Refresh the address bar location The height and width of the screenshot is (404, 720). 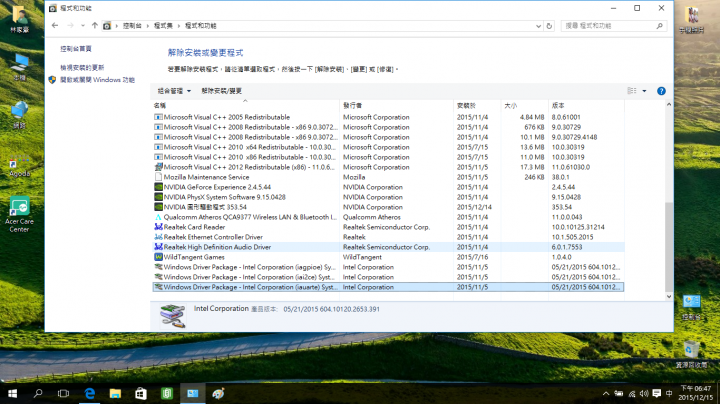(x=549, y=26)
